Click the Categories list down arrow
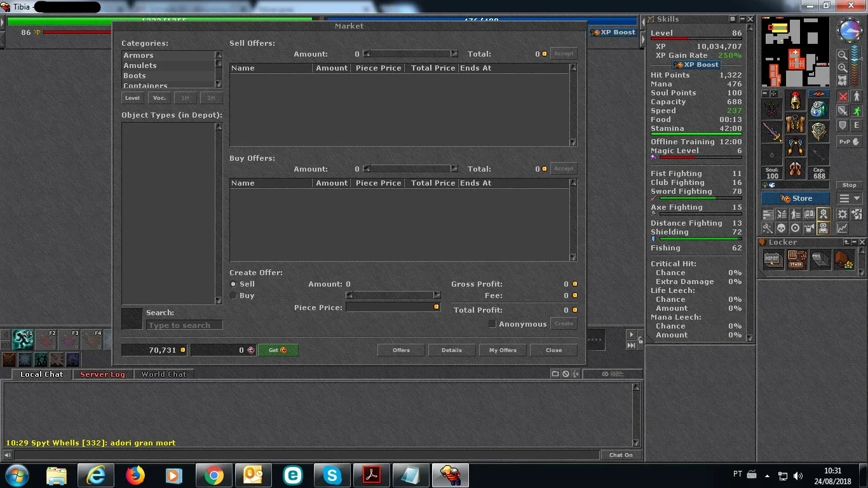 219,84
